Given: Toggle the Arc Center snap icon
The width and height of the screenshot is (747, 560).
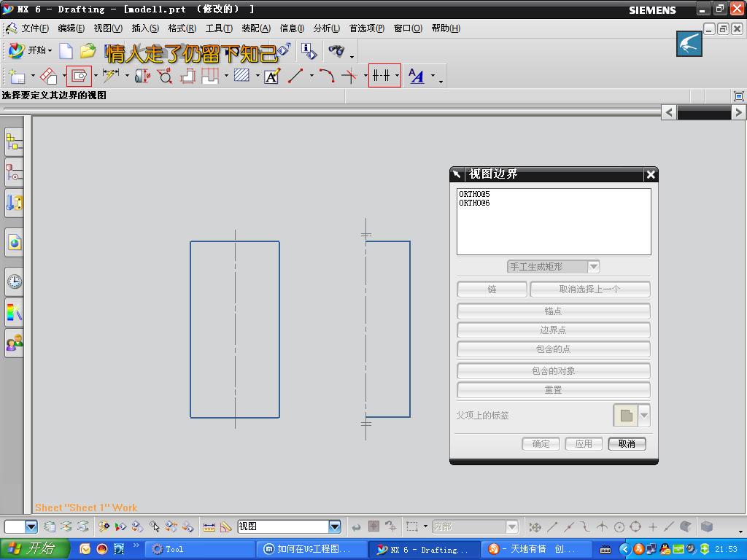Looking at the screenshot, I should (619, 526).
